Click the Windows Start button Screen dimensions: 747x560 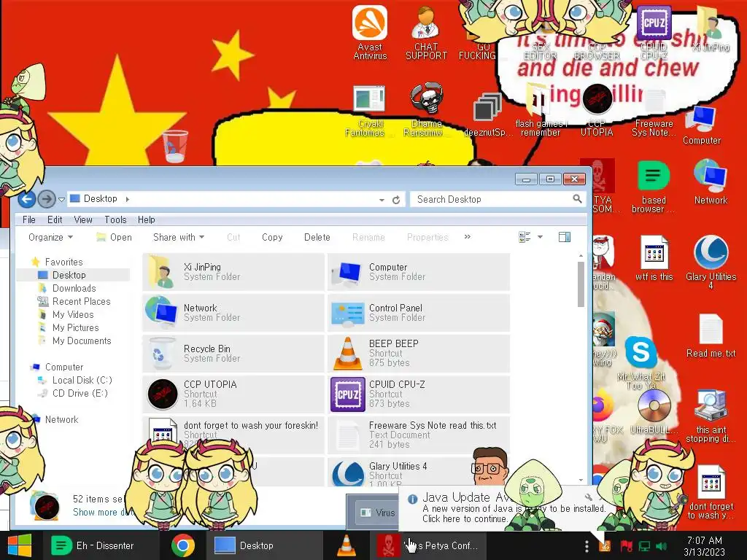20,545
